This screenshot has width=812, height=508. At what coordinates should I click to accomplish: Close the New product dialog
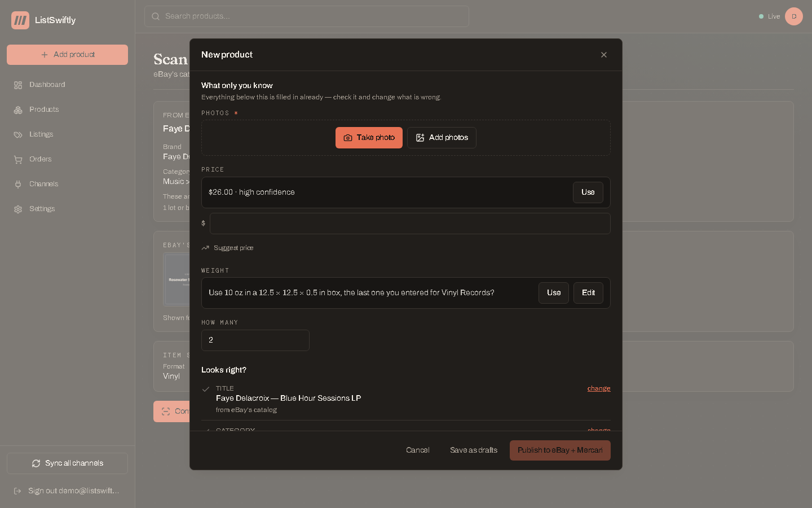604,55
